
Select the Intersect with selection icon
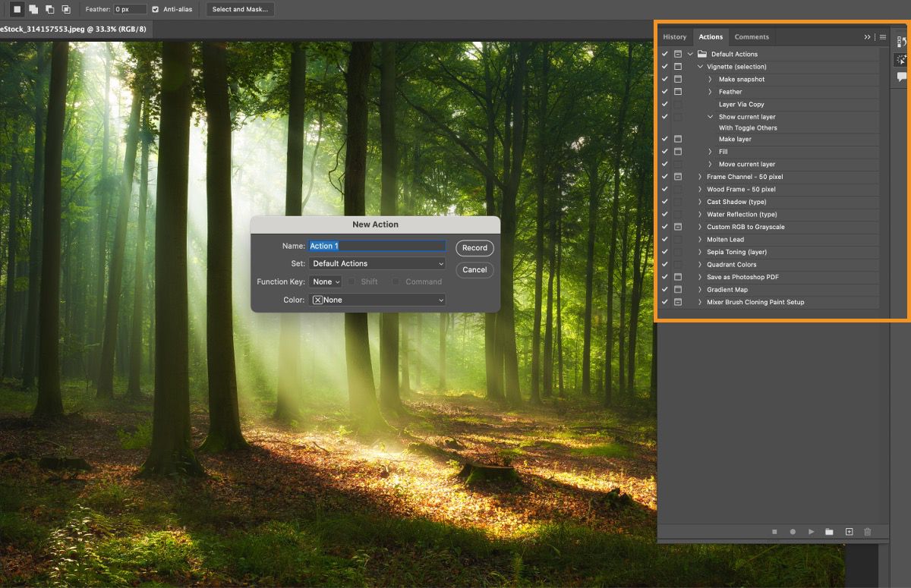point(66,9)
